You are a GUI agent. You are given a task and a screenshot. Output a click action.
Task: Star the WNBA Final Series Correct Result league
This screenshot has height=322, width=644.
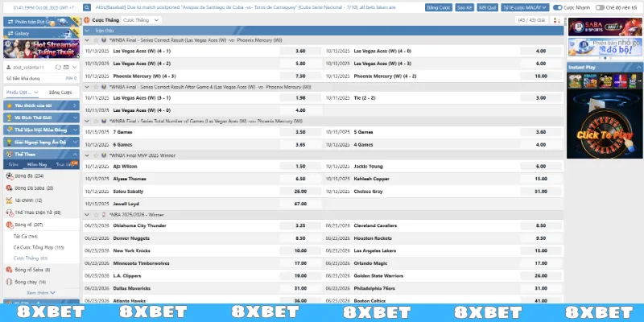tap(95, 40)
